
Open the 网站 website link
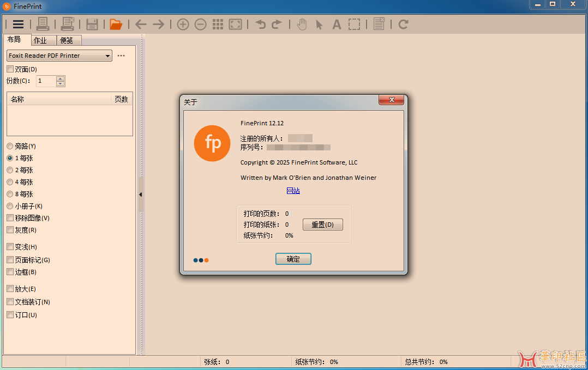(293, 191)
